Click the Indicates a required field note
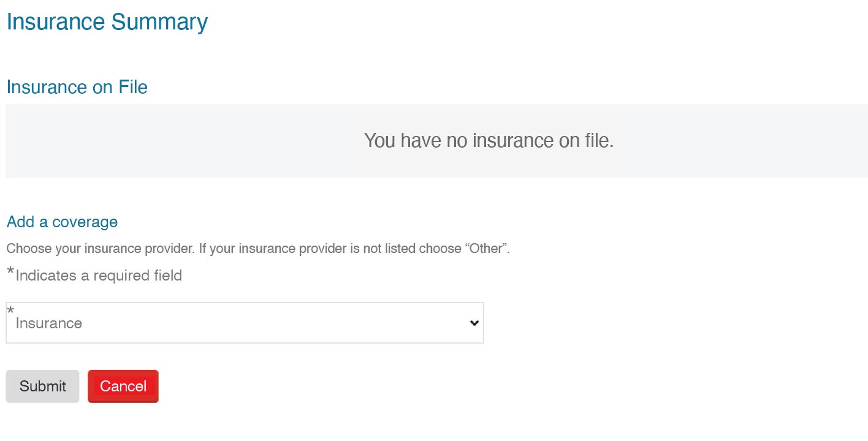 click(x=94, y=275)
